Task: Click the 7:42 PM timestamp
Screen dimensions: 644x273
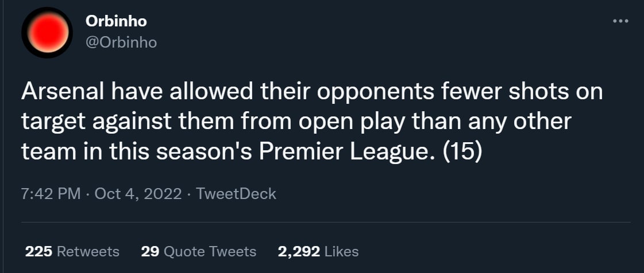Action: [x=51, y=194]
